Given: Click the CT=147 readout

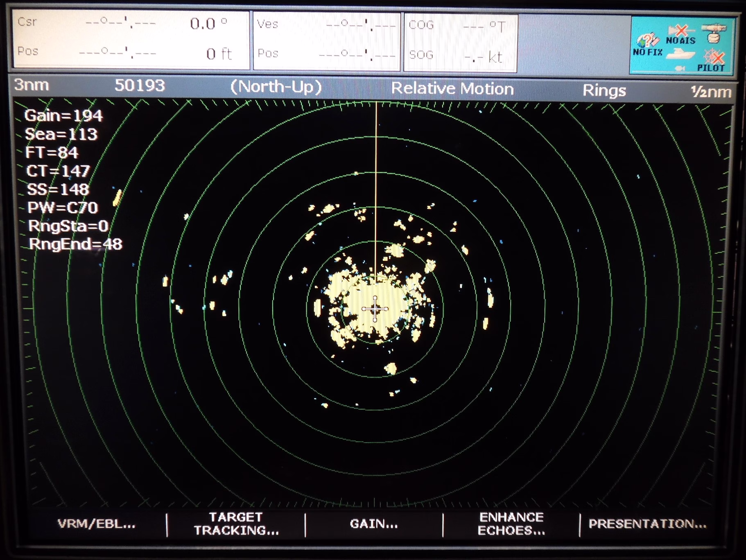Looking at the screenshot, I should pos(58,171).
